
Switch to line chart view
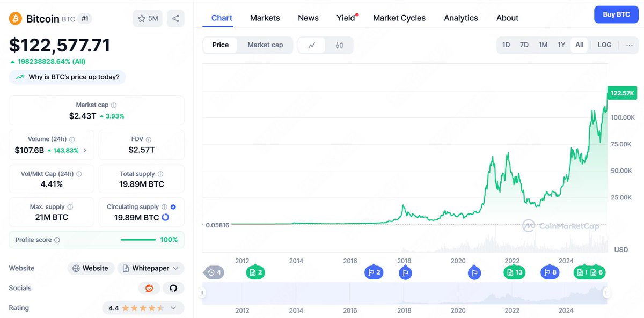click(312, 45)
